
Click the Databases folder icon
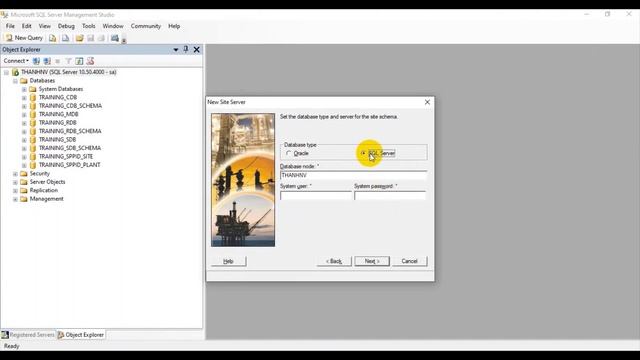pyautogui.click(x=24, y=81)
